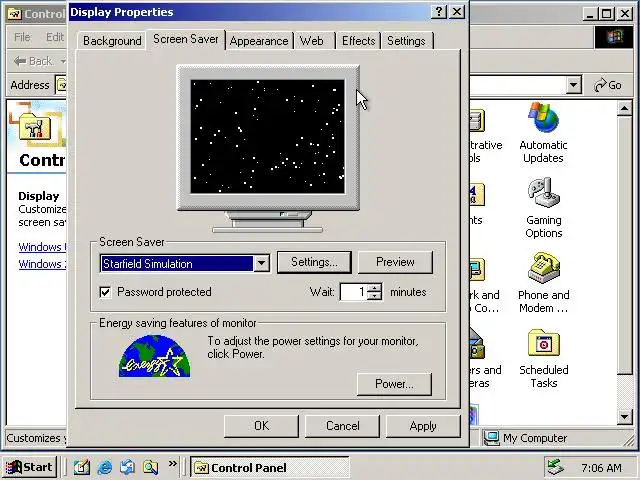Click the Control Panel scrollbar up arrow
Image resolution: width=640 pixels, height=480 pixels.
coord(624,108)
